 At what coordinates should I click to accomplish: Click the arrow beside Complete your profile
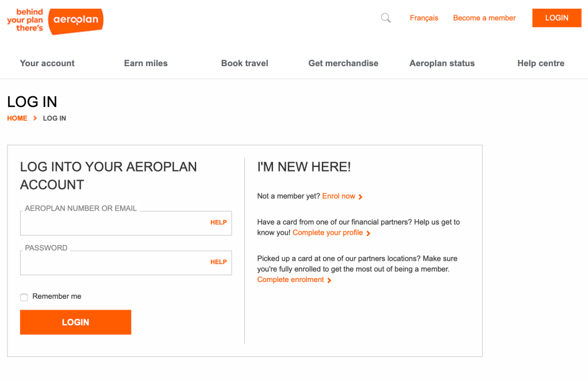click(368, 233)
